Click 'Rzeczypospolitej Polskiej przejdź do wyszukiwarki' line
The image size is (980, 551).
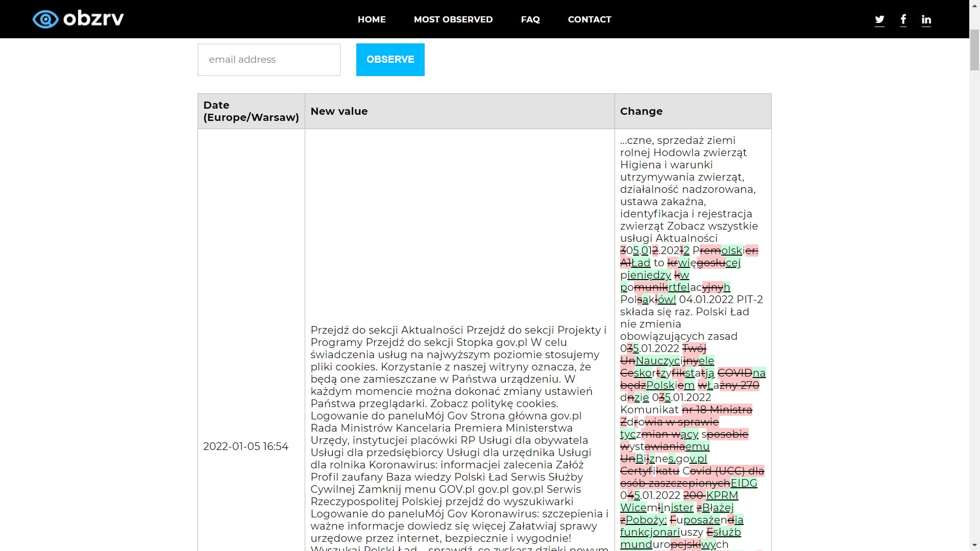[x=442, y=502]
